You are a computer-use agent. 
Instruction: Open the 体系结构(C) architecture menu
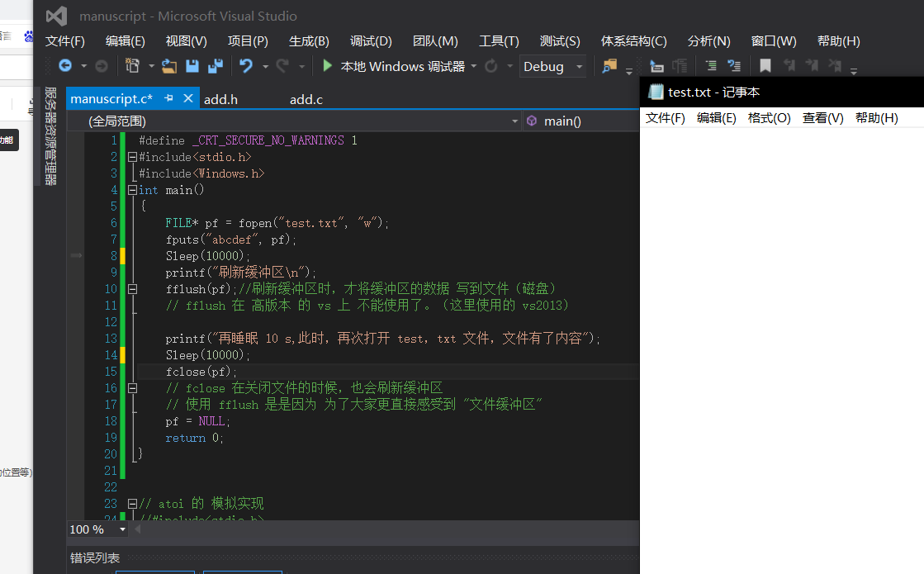pos(634,40)
